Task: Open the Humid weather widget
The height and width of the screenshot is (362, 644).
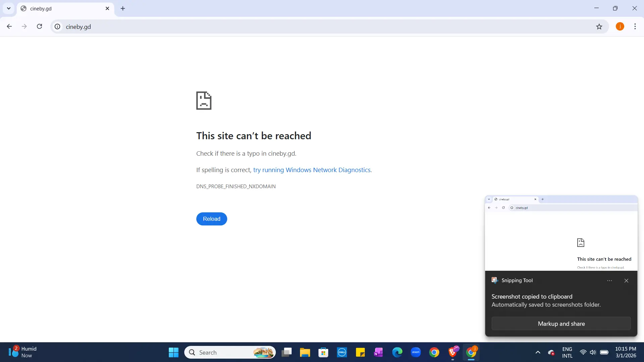Action: click(22, 352)
